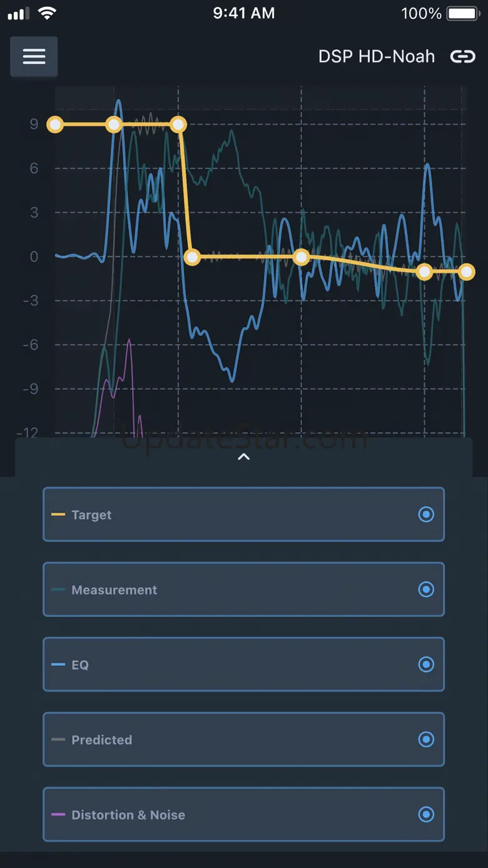Viewport: 488px width, 868px height.
Task: Click the Predicted legend label
Action: point(102,740)
